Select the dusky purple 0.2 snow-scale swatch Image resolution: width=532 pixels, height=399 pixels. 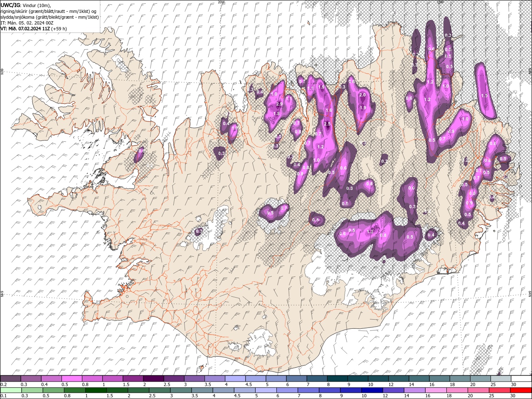11,379
